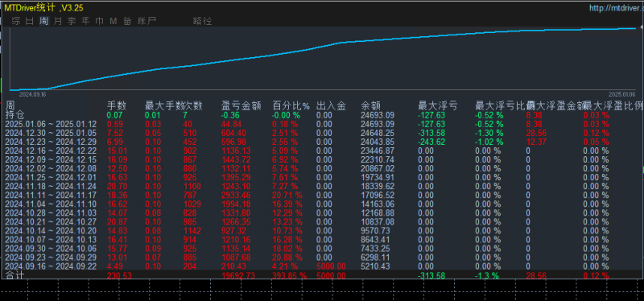Click the percentage value 20.88 %
The width and height of the screenshot is (644, 301).
[287, 257]
